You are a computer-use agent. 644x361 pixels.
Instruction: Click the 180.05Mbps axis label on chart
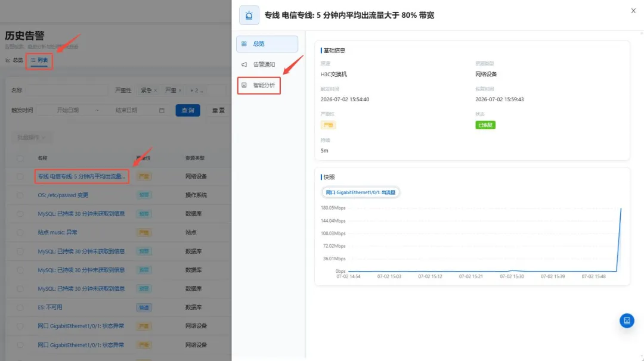(x=333, y=208)
